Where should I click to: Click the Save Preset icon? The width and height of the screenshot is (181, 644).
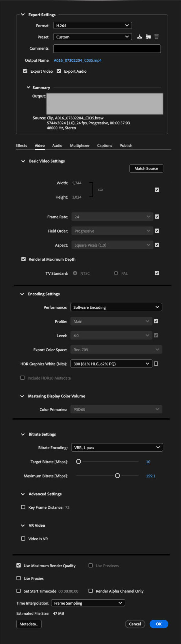[140, 37]
